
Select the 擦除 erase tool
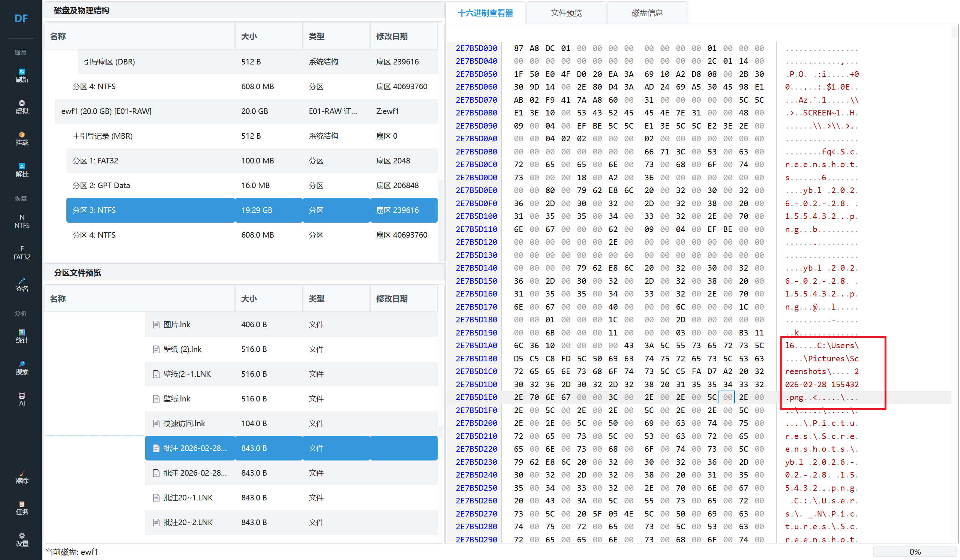[22, 477]
